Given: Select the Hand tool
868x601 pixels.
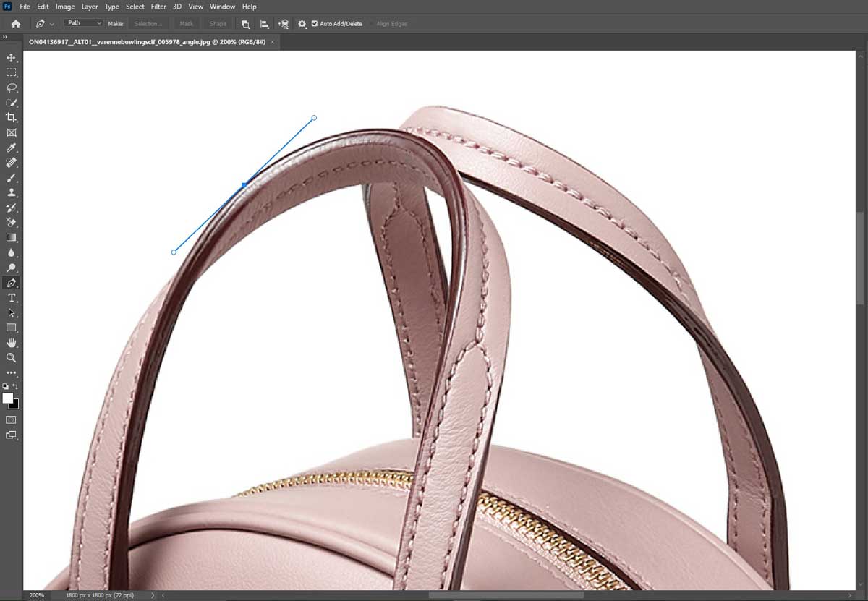Looking at the screenshot, I should click(x=11, y=342).
